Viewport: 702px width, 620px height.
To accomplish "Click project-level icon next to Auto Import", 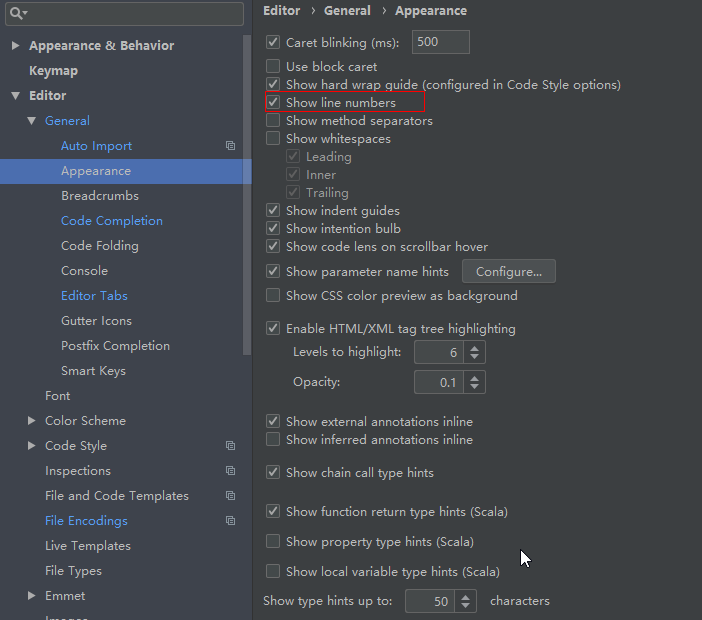I will (x=230, y=146).
